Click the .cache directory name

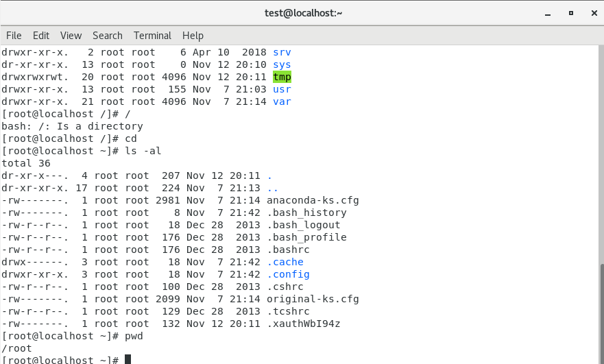coord(285,262)
